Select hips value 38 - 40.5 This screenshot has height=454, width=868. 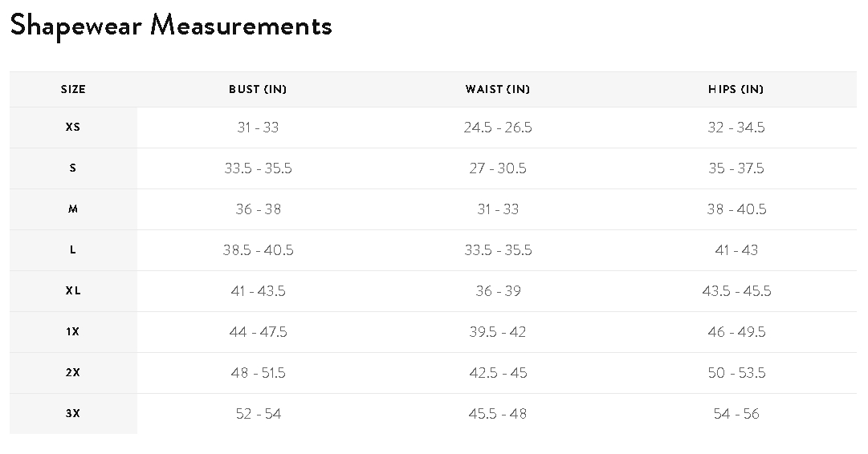click(x=736, y=209)
